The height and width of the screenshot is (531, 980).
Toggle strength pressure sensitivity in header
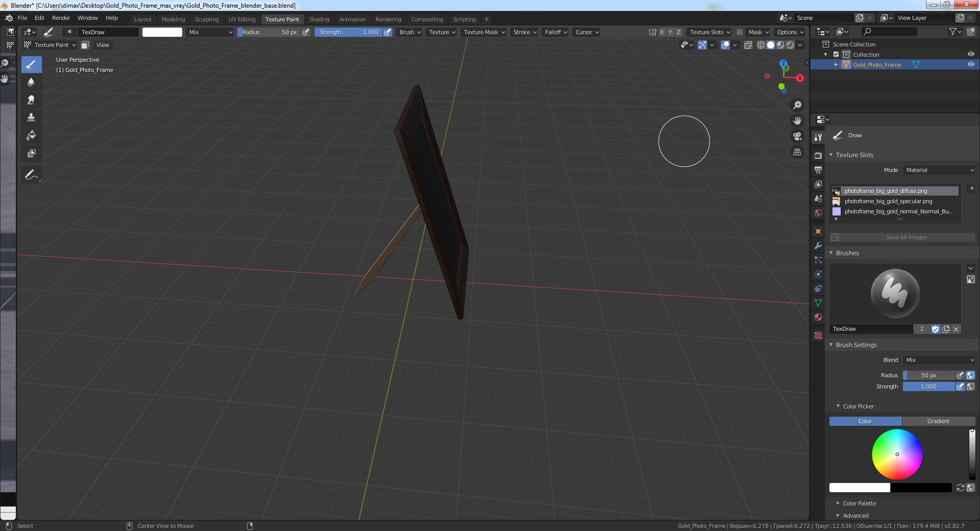click(388, 32)
